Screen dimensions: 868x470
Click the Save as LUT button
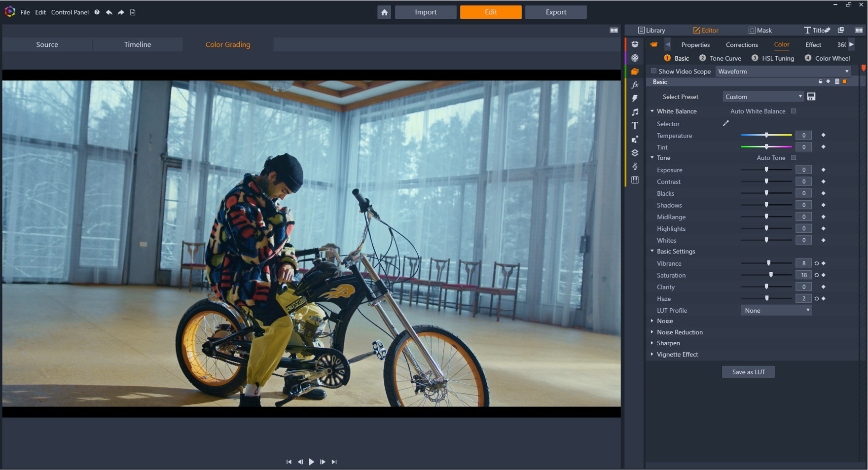[748, 372]
